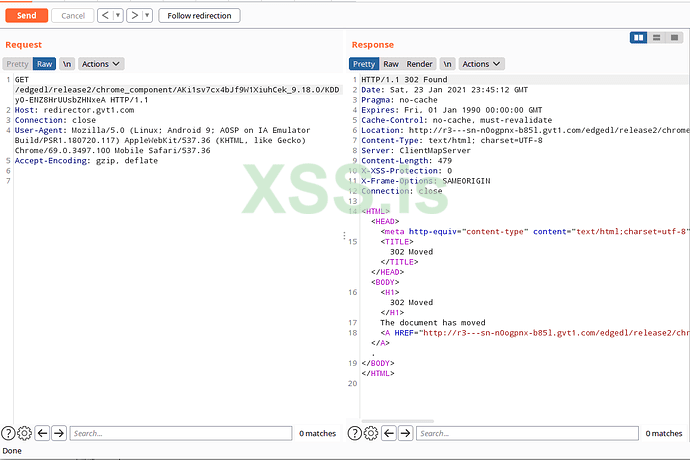Click the Response panel heading

point(372,45)
